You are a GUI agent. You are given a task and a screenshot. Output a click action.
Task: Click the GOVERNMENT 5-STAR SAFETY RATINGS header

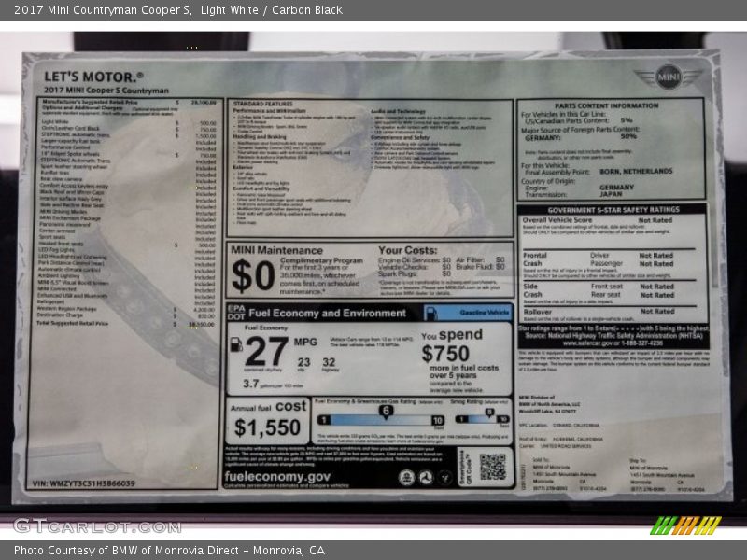coord(613,209)
